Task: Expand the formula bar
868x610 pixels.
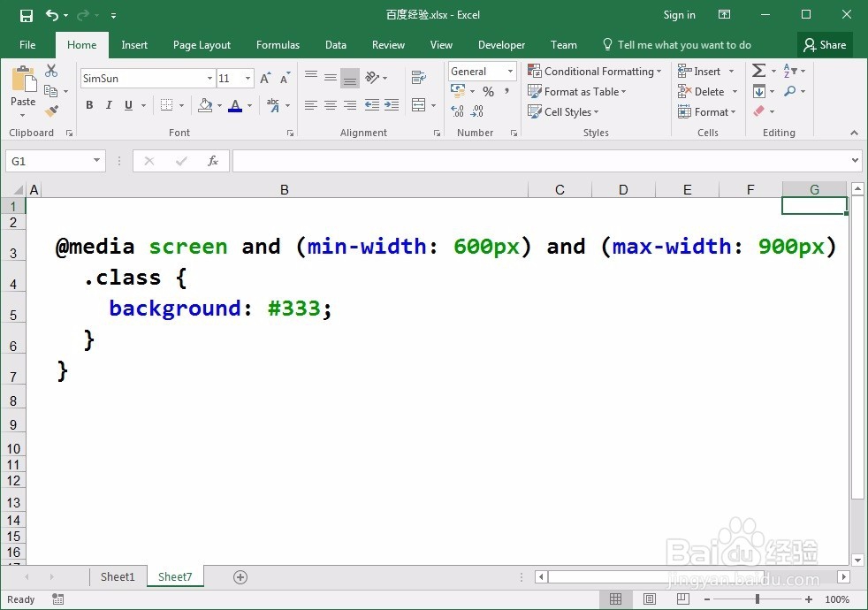Action: click(x=856, y=161)
